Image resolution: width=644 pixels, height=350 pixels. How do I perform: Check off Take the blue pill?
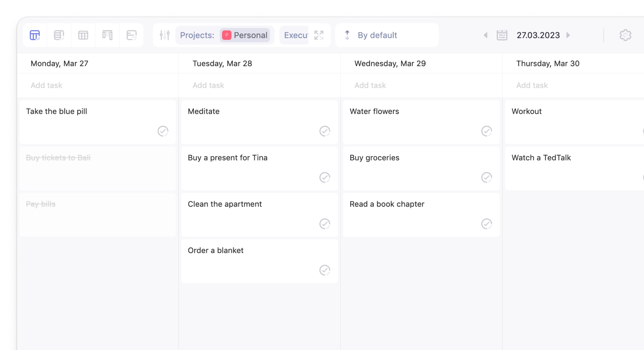click(163, 131)
